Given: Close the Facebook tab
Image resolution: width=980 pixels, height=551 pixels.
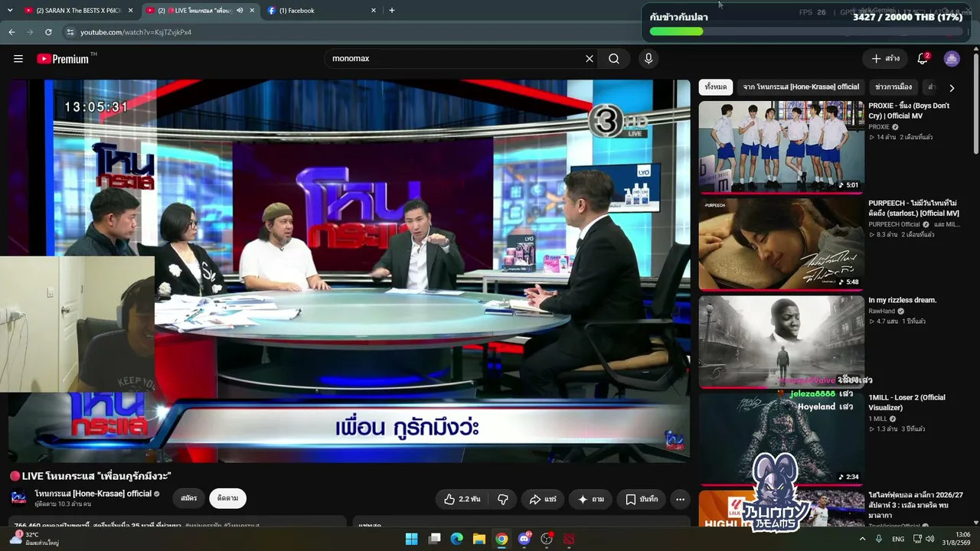Looking at the screenshot, I should click(374, 11).
